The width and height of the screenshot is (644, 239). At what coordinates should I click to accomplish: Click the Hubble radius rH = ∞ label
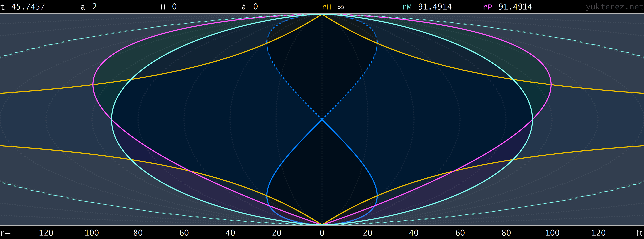333,7
